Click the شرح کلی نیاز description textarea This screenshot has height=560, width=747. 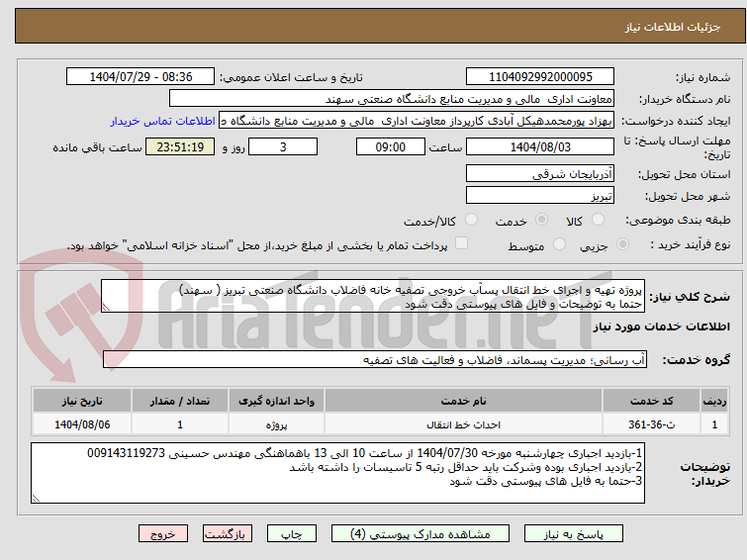click(373, 296)
